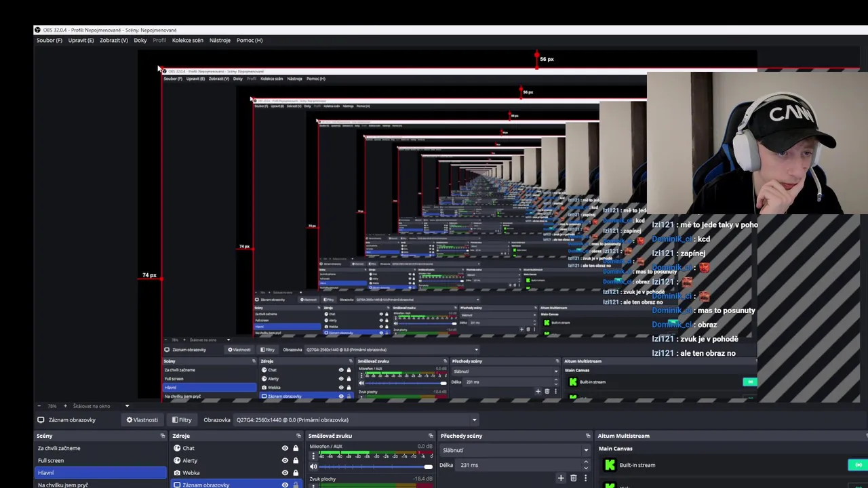This screenshot has height=488, width=868.
Task: Click the 78% zoom level text
Action: click(52, 406)
